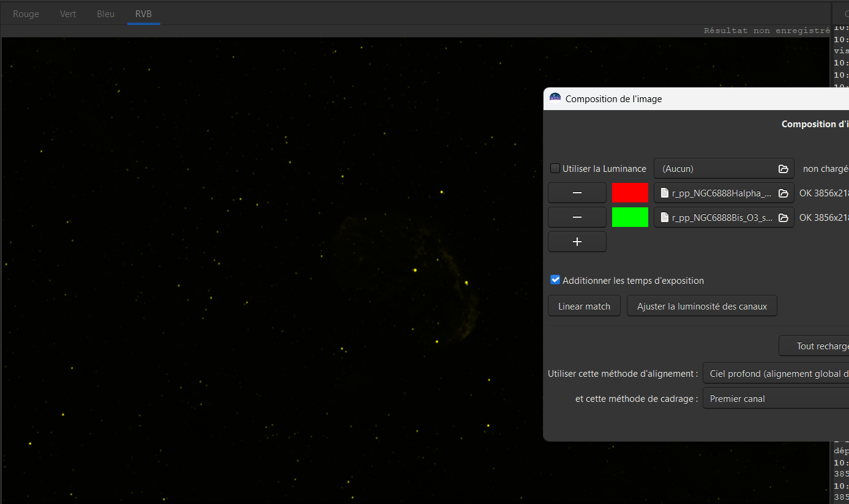
Task: Browse file for the green O3 channel
Action: point(783,218)
